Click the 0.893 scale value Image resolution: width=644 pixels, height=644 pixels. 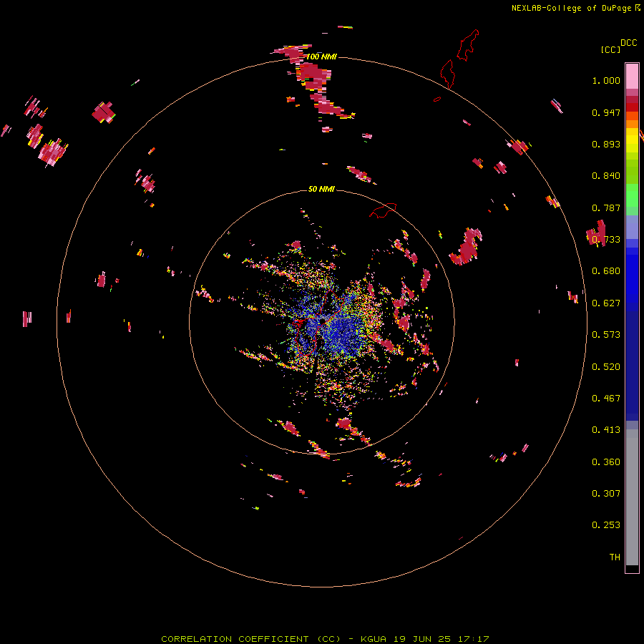click(x=606, y=144)
